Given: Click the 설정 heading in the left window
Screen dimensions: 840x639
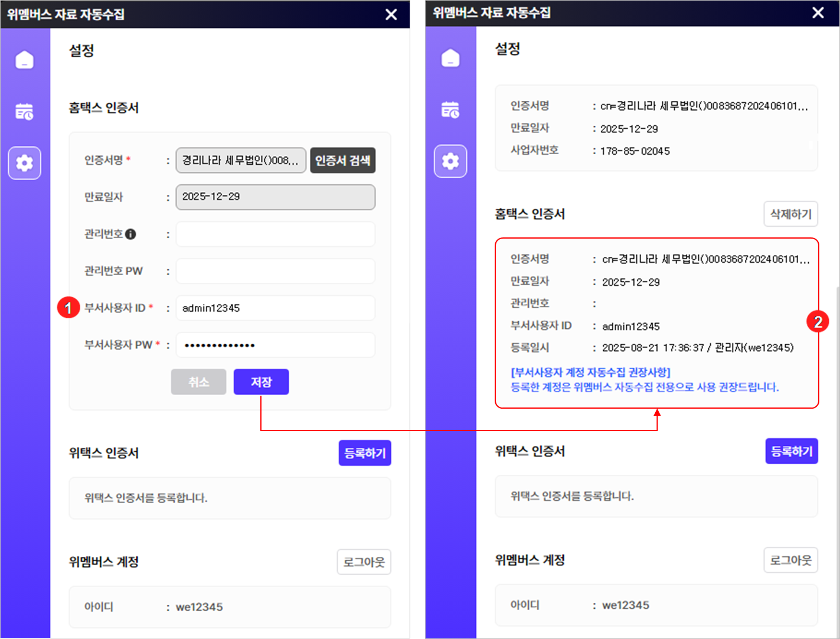Looking at the screenshot, I should (81, 50).
